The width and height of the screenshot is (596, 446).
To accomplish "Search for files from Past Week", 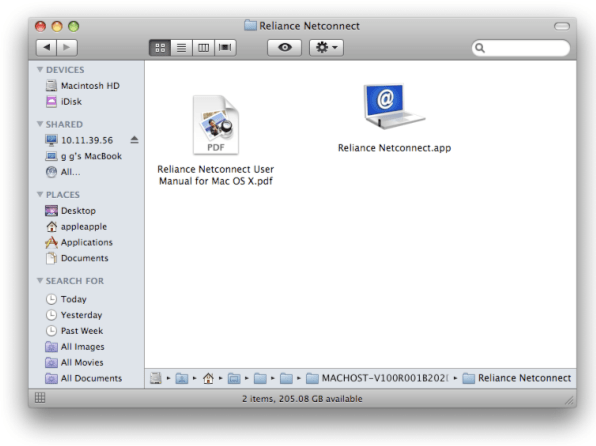I will tap(74, 331).
